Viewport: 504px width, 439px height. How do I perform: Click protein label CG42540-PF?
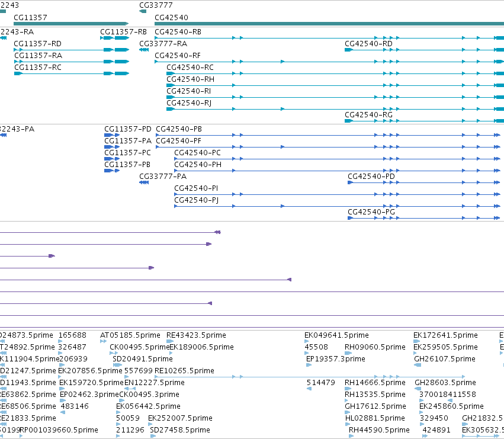coord(178,141)
